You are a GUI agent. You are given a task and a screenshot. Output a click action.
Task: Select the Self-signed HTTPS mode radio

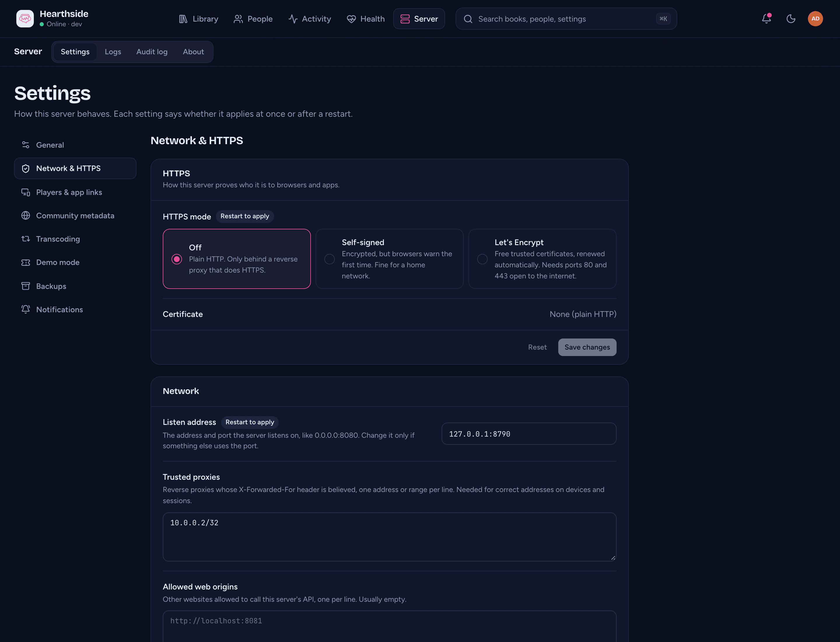coord(329,259)
